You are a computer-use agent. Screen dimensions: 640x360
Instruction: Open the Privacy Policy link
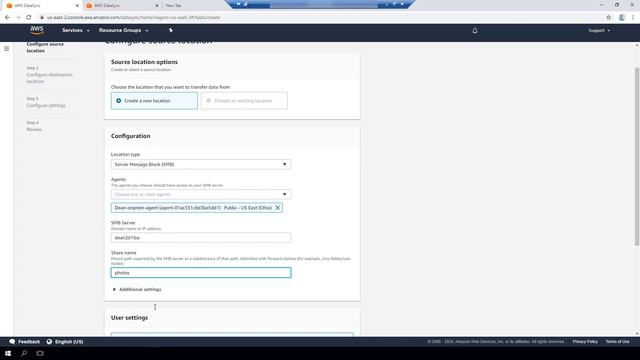click(585, 342)
